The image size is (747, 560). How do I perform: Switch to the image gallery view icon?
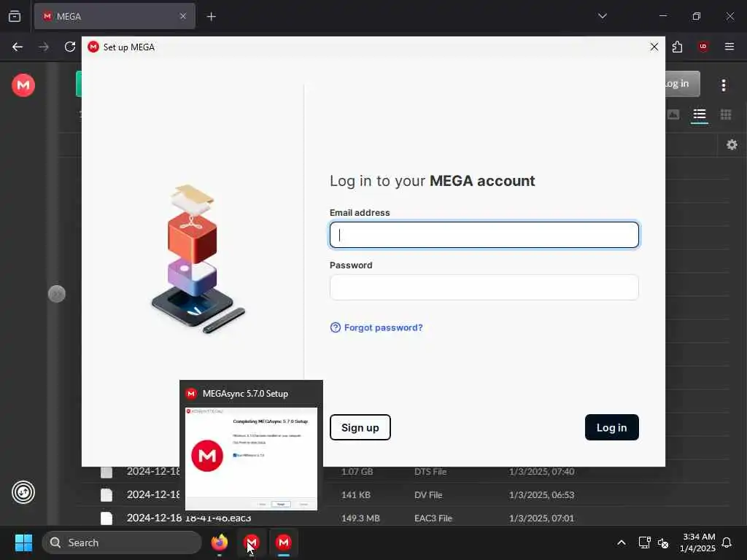pyautogui.click(x=673, y=114)
